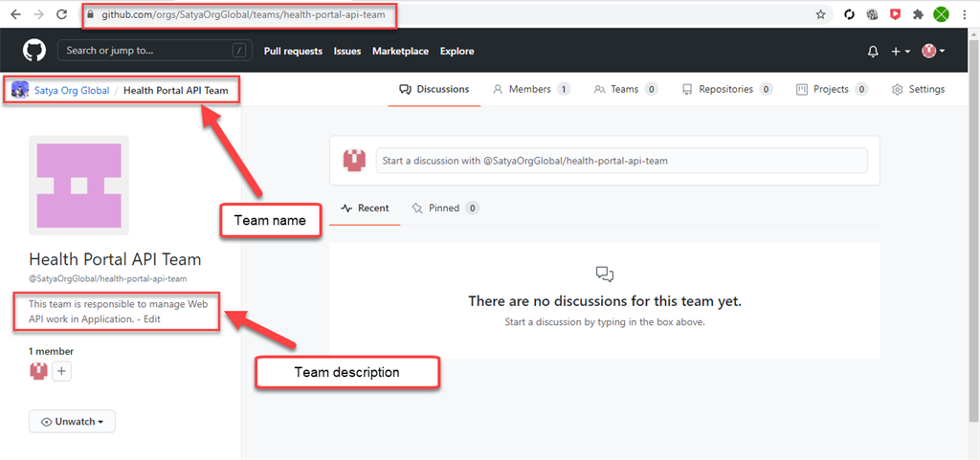Open Pull requests in the header
980x460 pixels.
tap(293, 52)
